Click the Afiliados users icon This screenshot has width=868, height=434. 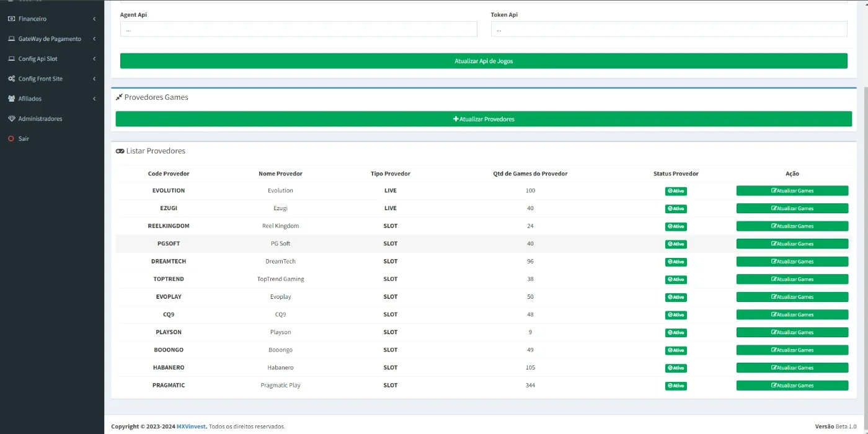[11, 99]
